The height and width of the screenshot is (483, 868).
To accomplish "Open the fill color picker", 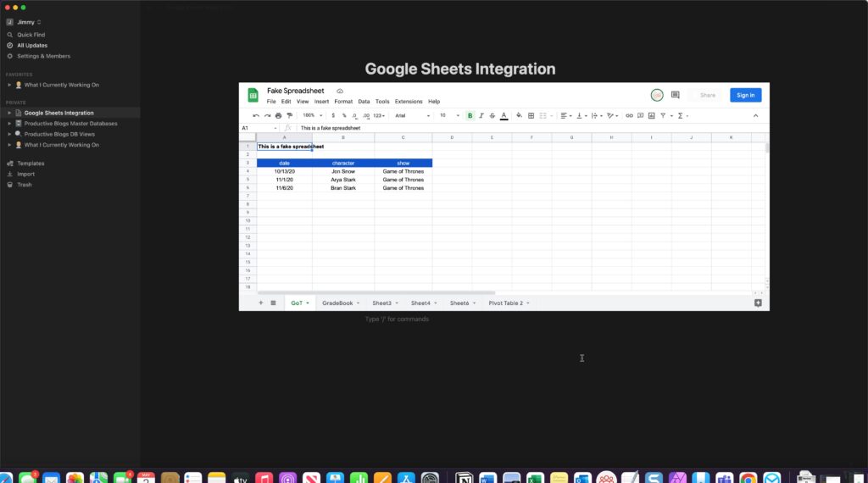I will [x=520, y=115].
